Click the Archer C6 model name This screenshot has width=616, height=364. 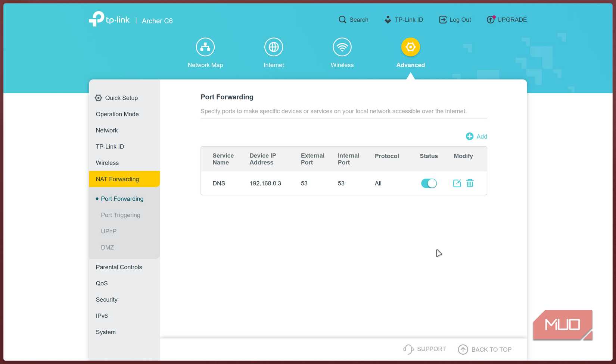pos(157,21)
